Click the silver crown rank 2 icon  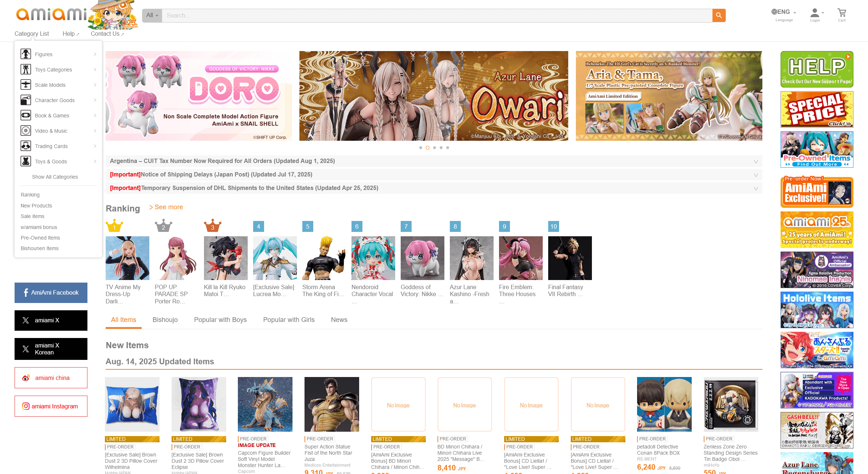tap(164, 226)
